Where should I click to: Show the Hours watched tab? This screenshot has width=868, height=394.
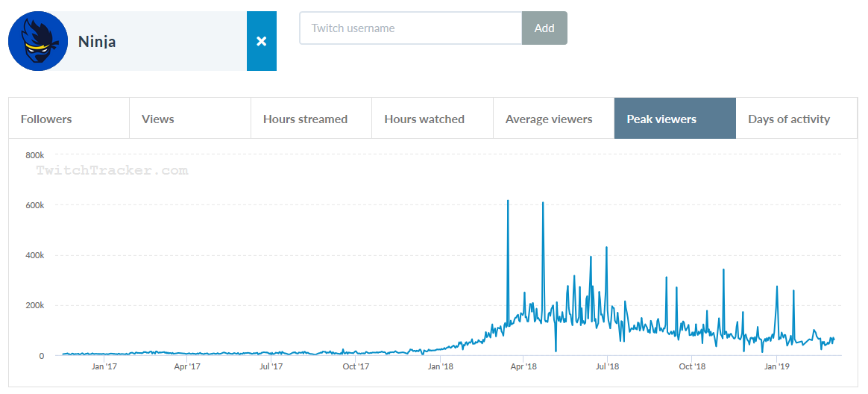point(433,119)
